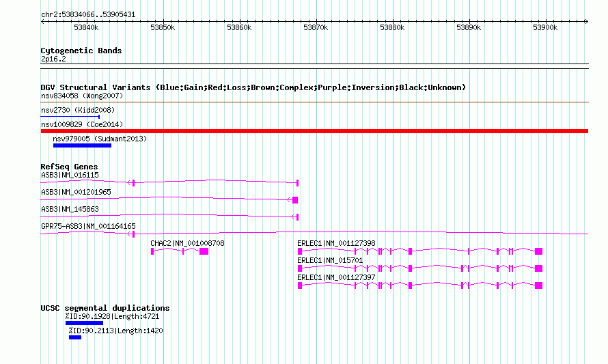
Task: Open variant nsv834058 (Wong2007) label
Action: pyautogui.click(x=82, y=96)
